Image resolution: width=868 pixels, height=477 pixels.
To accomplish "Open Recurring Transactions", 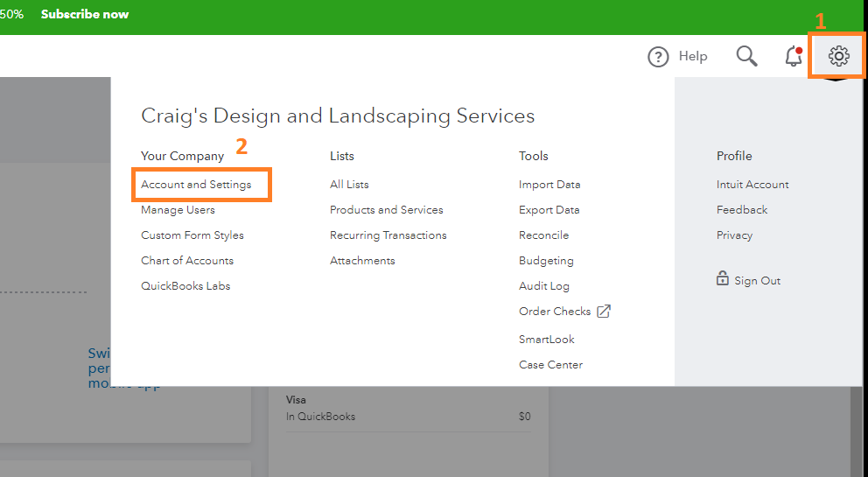I will 388,235.
